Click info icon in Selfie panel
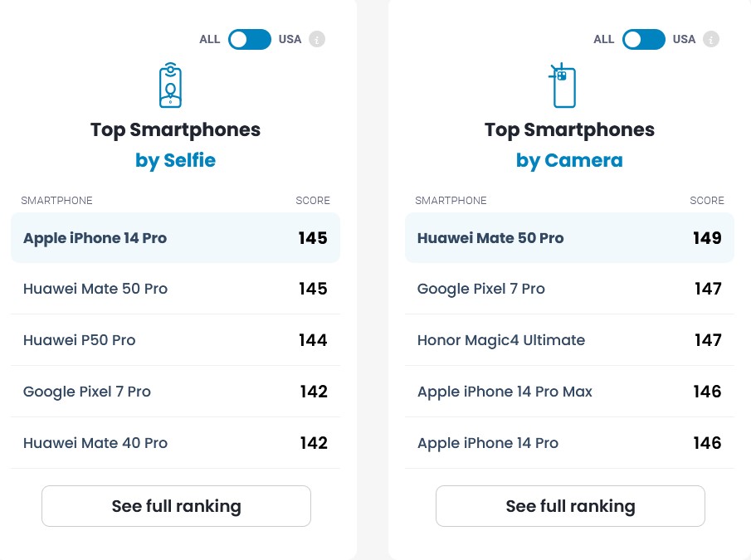 (317, 39)
